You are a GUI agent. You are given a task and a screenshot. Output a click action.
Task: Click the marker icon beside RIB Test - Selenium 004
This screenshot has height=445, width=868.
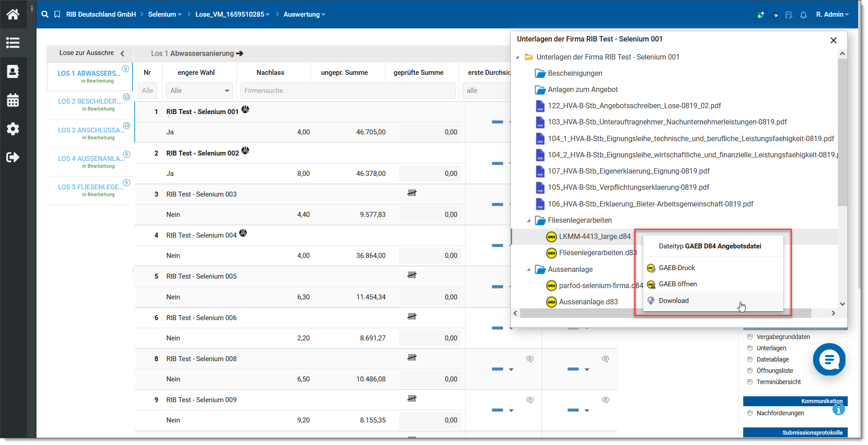(243, 233)
